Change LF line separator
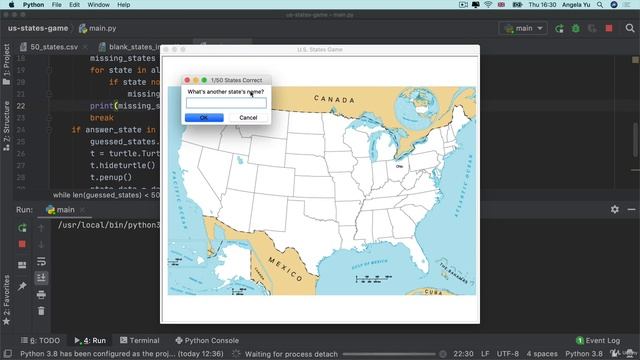The image size is (640, 360). [485, 354]
